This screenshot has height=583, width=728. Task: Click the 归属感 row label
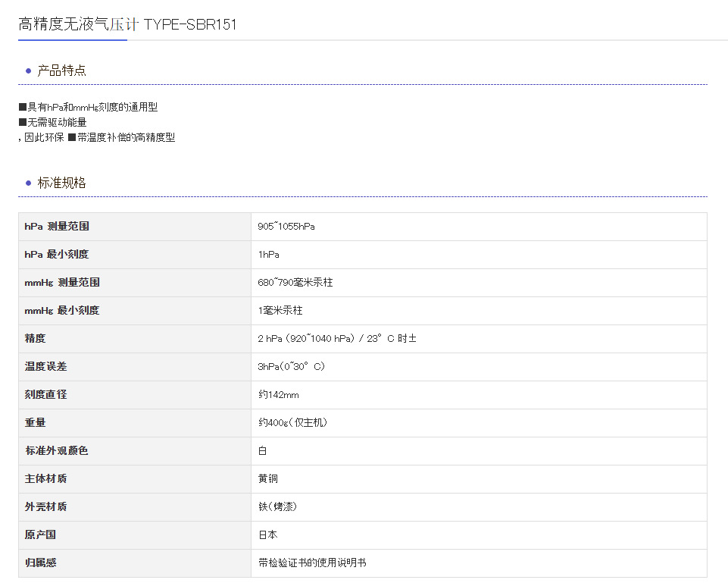[x=40, y=563]
